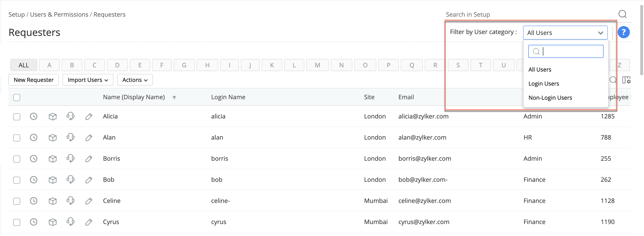Open the history clock icon for Alan
Image resolution: width=644 pixels, height=236 pixels.
[33, 137]
